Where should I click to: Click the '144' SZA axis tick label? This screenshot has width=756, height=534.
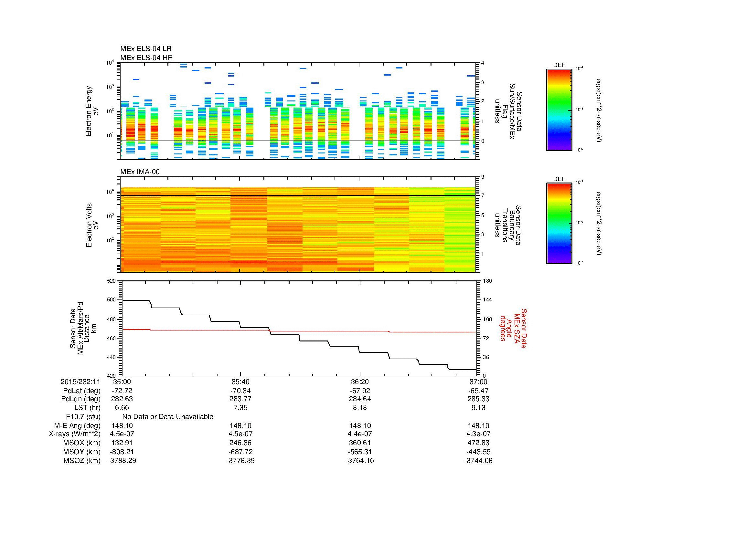point(487,300)
